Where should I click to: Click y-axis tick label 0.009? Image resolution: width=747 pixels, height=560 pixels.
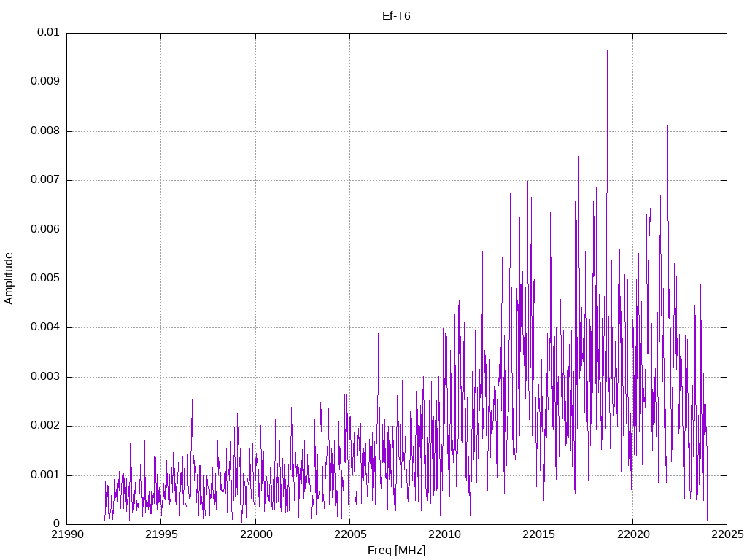(x=45, y=82)
